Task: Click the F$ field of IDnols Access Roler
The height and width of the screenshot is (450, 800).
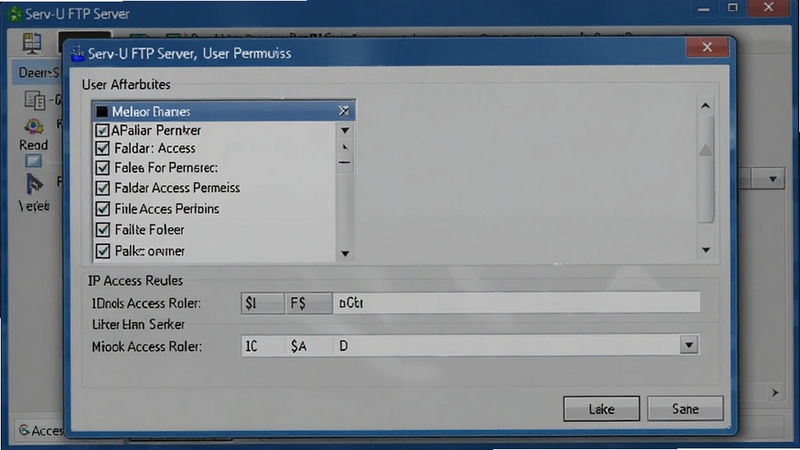Action: (309, 304)
